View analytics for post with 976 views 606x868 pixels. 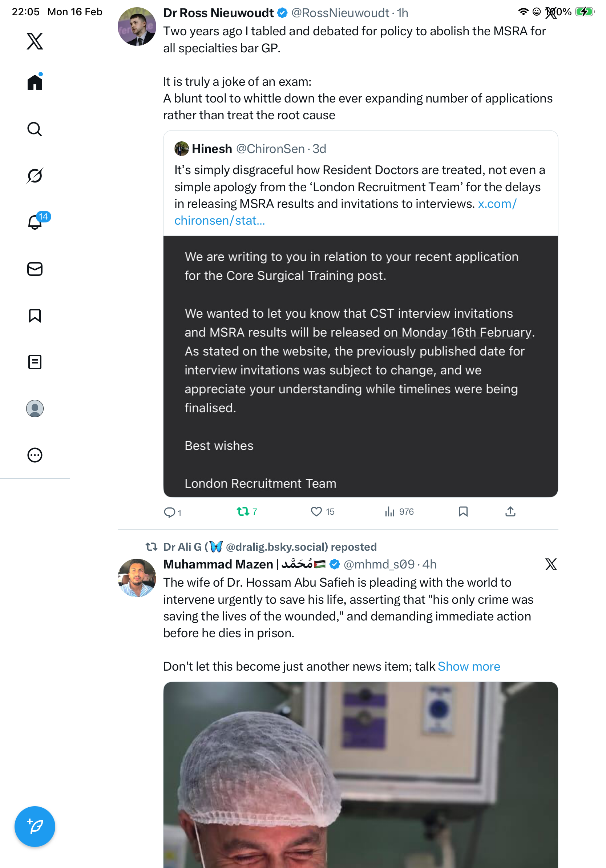[x=390, y=511]
